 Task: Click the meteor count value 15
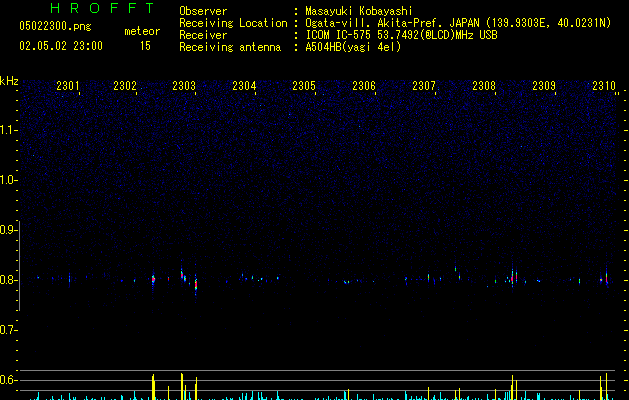coord(145,46)
